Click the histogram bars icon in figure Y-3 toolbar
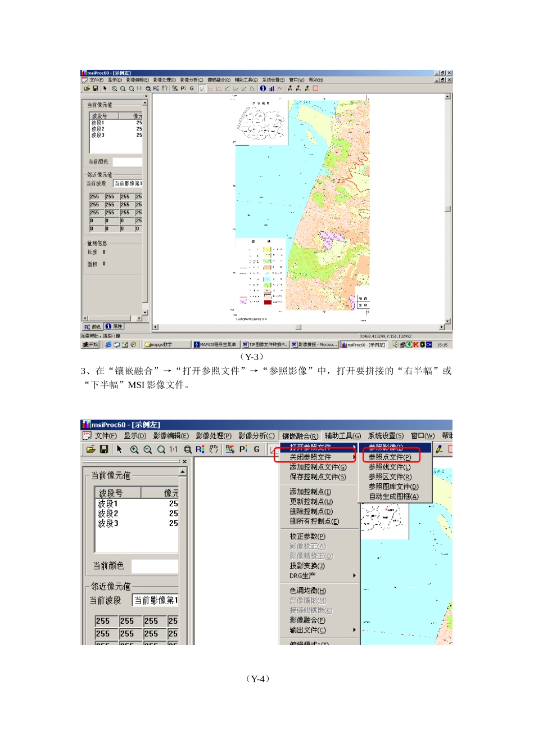534x756 pixels. click(271, 88)
